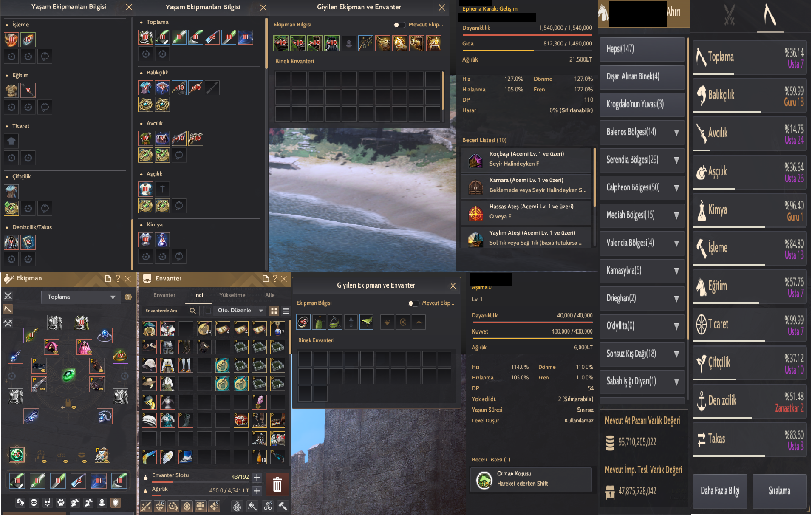
Task: Click the Binek Envanteri scrollbar in upper window
Action: tap(443, 90)
